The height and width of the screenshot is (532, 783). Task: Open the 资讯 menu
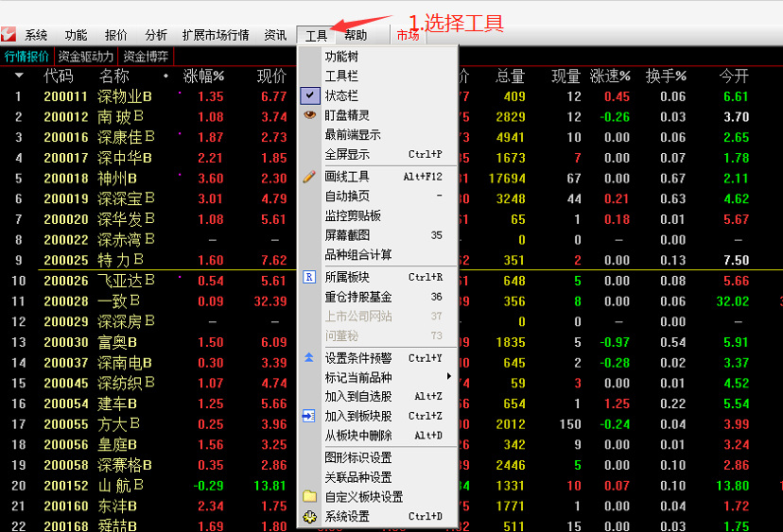275,35
